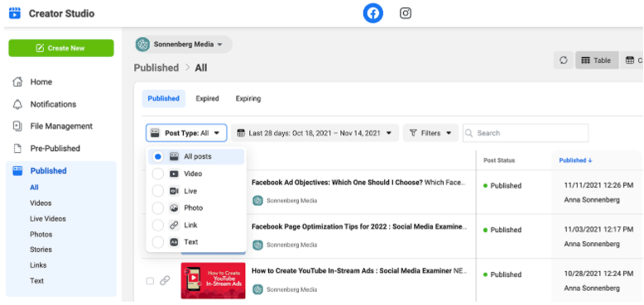Switch to the Expiring tab

tap(248, 98)
